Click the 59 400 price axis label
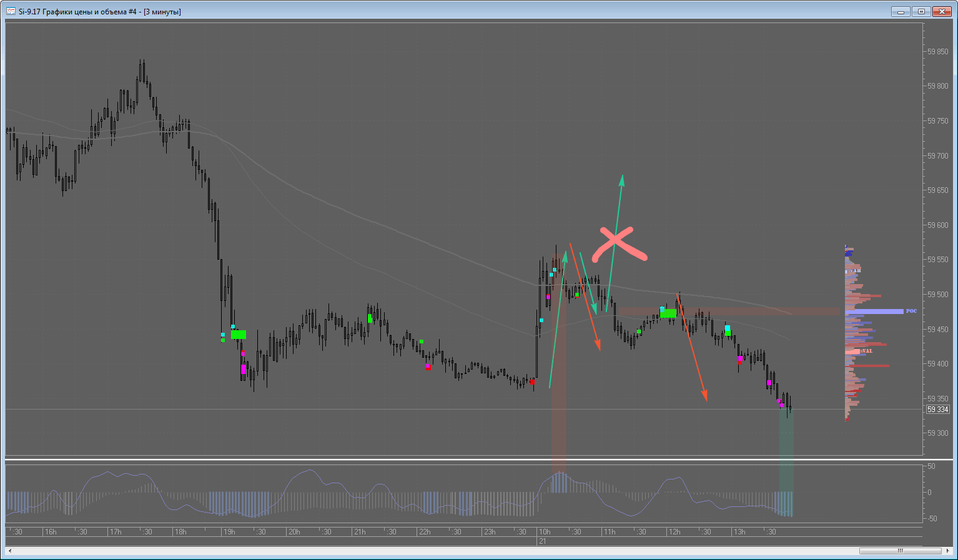Image resolution: width=958 pixels, height=560 pixels. tap(938, 364)
